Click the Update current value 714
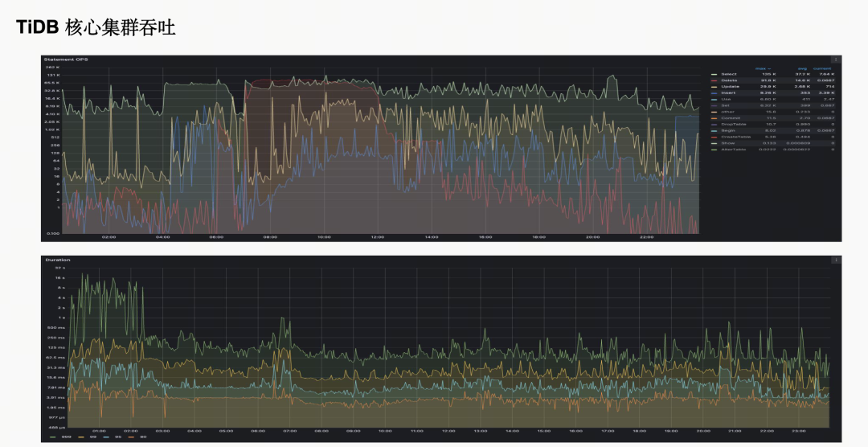The height and width of the screenshot is (447, 868). coord(829,86)
